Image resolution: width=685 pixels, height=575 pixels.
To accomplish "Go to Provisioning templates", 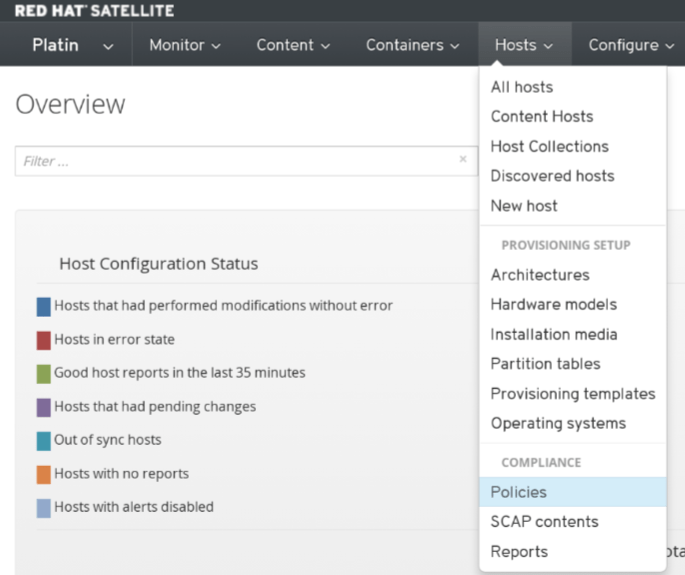I will coord(573,394).
